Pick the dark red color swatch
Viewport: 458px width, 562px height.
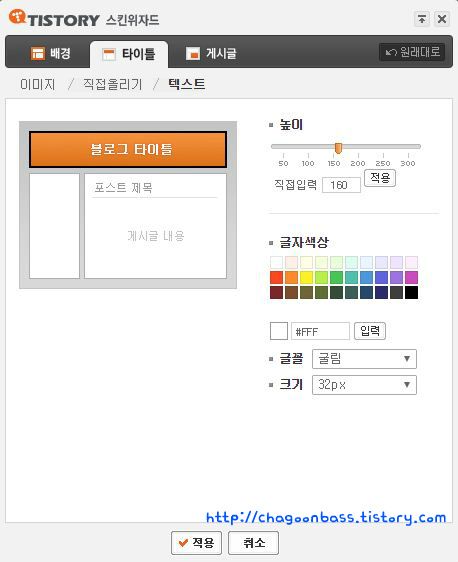pos(276,292)
